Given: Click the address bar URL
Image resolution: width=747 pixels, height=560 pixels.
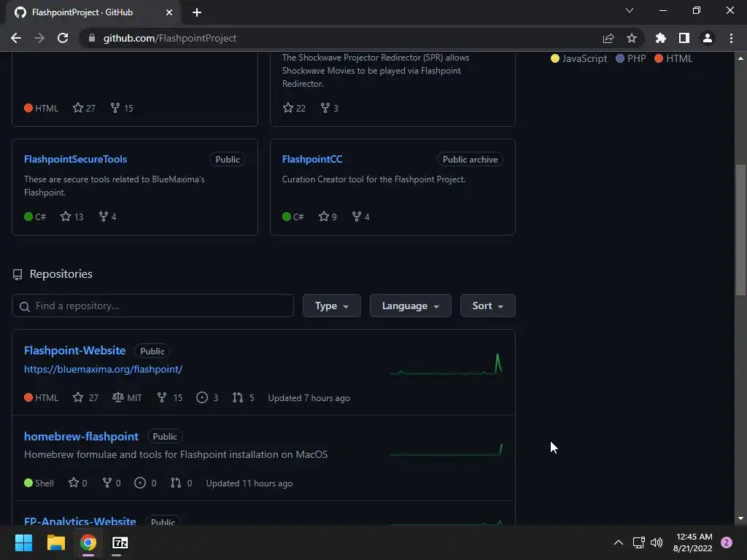Looking at the screenshot, I should pyautogui.click(x=169, y=38).
